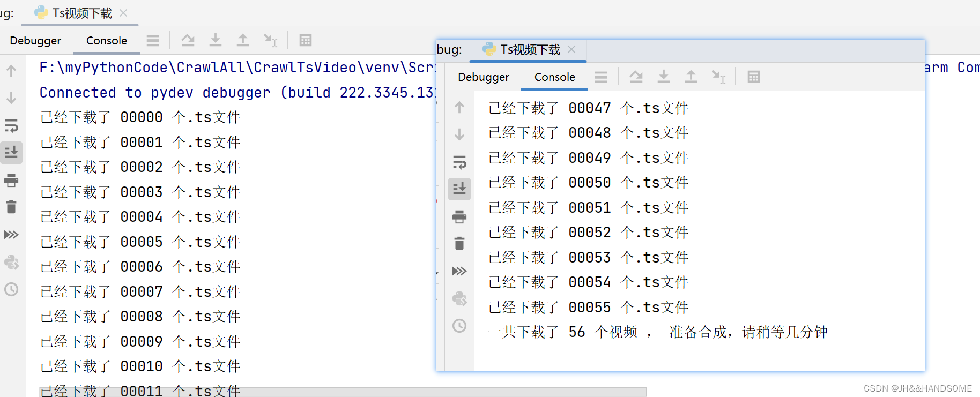Click Run to Cursor icon in left toolbar
The image size is (980, 397).
coord(270,40)
